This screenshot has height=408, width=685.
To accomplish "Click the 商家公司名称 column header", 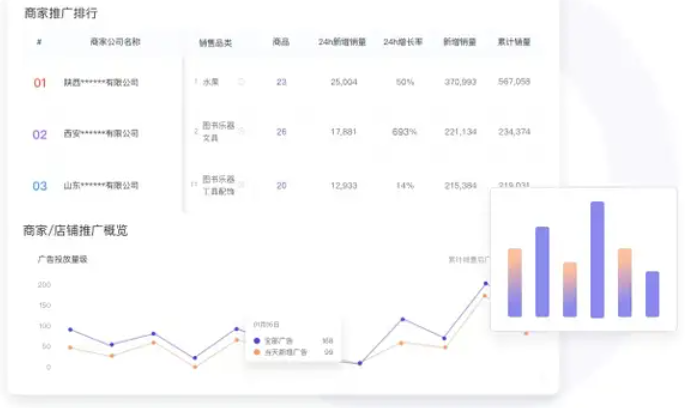I will point(115,43).
